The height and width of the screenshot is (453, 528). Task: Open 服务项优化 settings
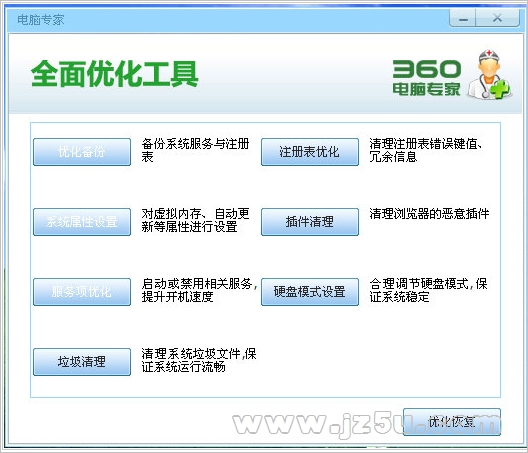tap(82, 292)
